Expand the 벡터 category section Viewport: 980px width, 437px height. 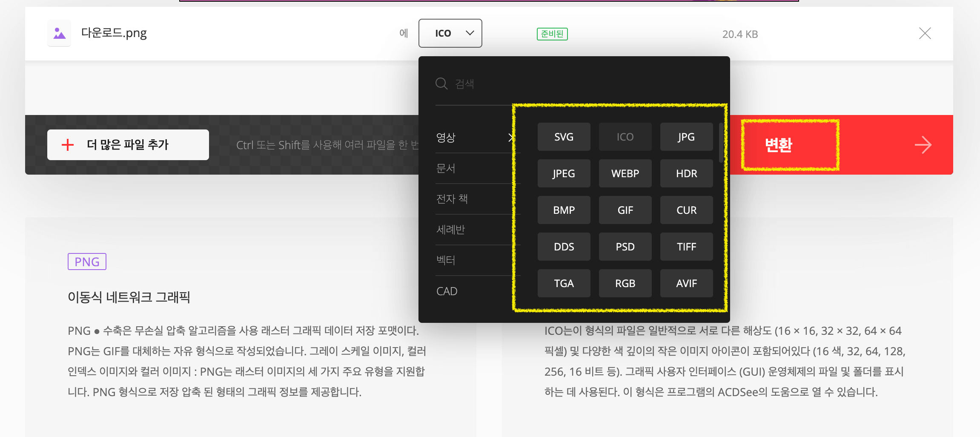pyautogui.click(x=445, y=260)
